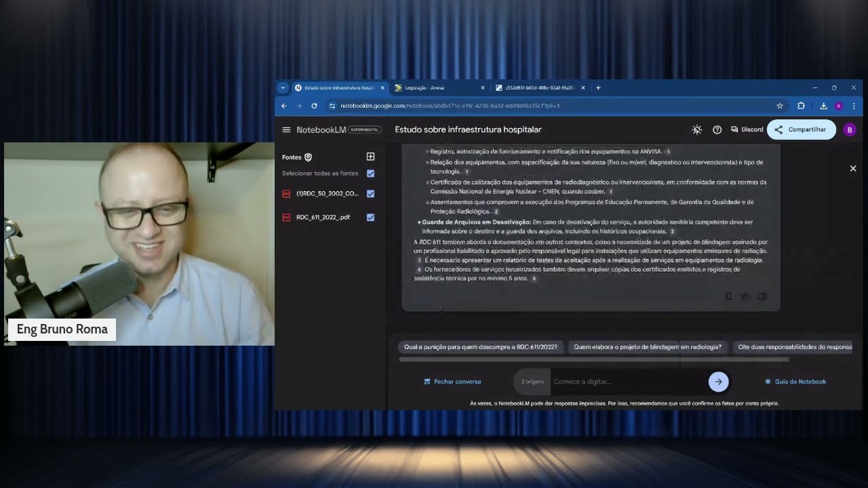
Task: Open the purple B account avatar in NotebookLM
Action: tap(850, 129)
